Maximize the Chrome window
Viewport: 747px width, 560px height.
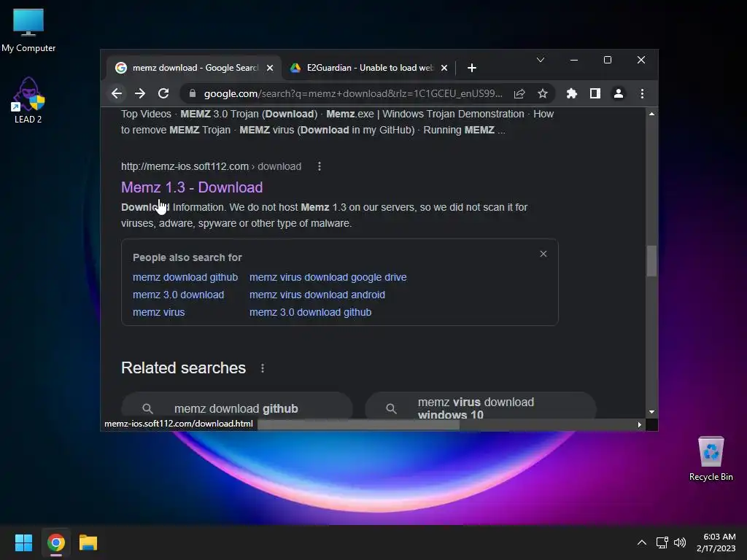(608, 60)
